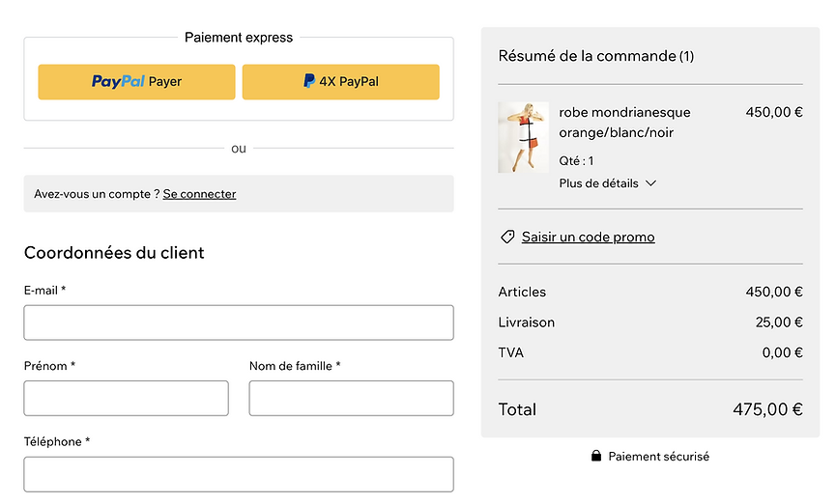The width and height of the screenshot is (836, 504).
Task: Click the Coordonnées du client heading
Action: 114,253
